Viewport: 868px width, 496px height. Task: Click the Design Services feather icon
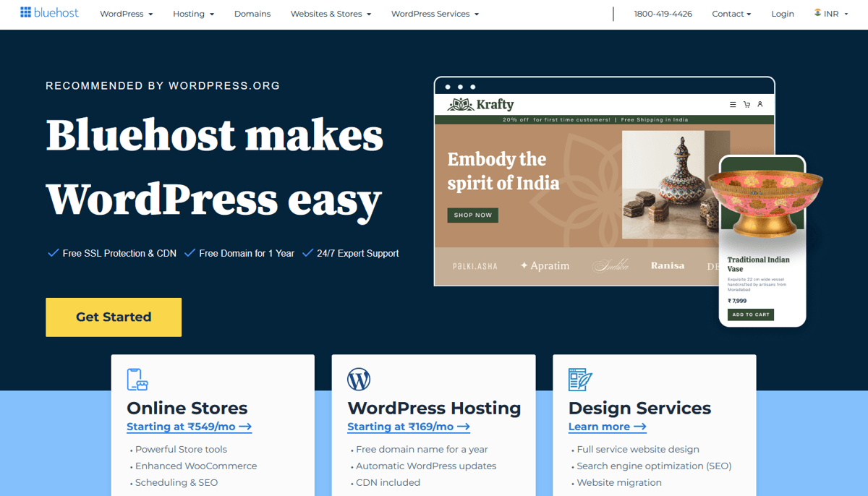(x=580, y=380)
